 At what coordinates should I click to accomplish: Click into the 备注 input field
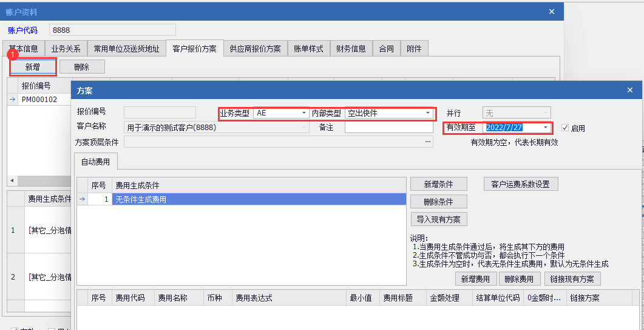388,128
